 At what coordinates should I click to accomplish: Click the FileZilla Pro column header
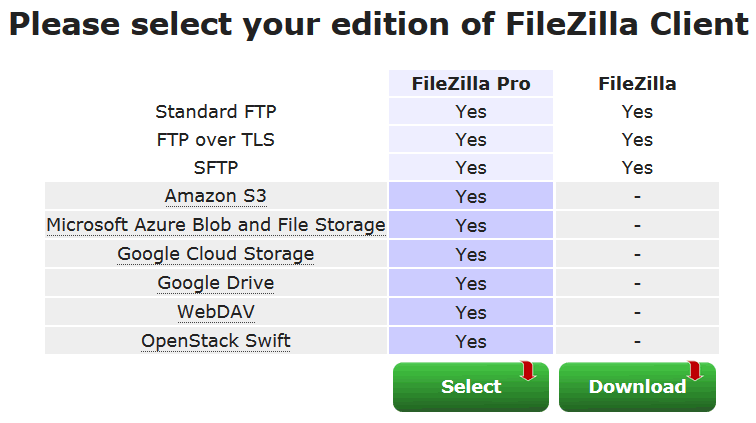[x=471, y=83]
